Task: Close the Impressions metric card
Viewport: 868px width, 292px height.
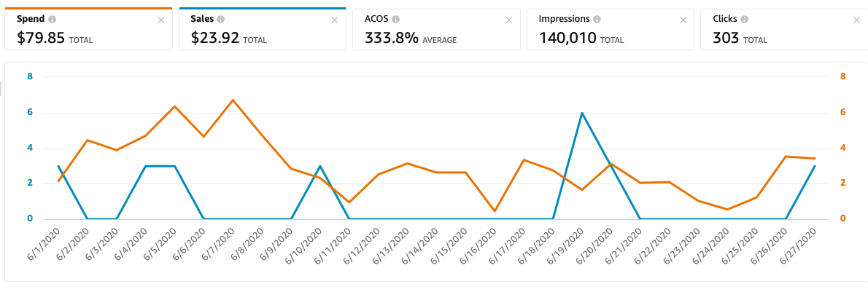Action: click(x=683, y=20)
